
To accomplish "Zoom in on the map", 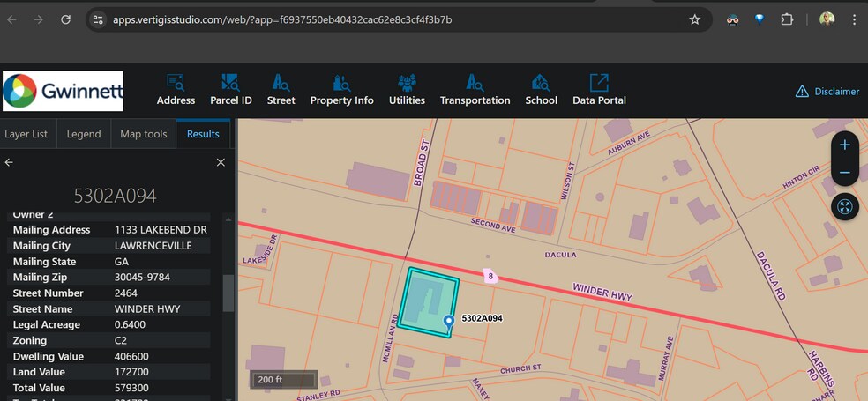I will click(x=844, y=145).
